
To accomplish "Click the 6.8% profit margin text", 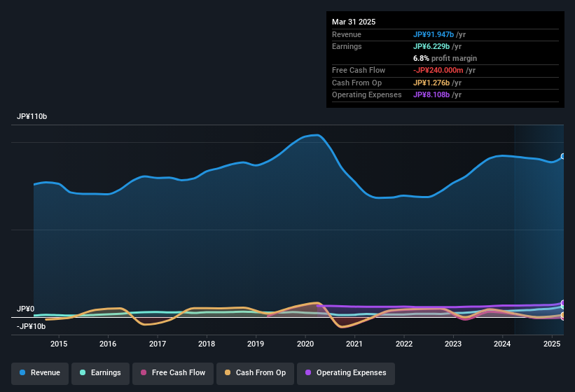I will pos(445,58).
